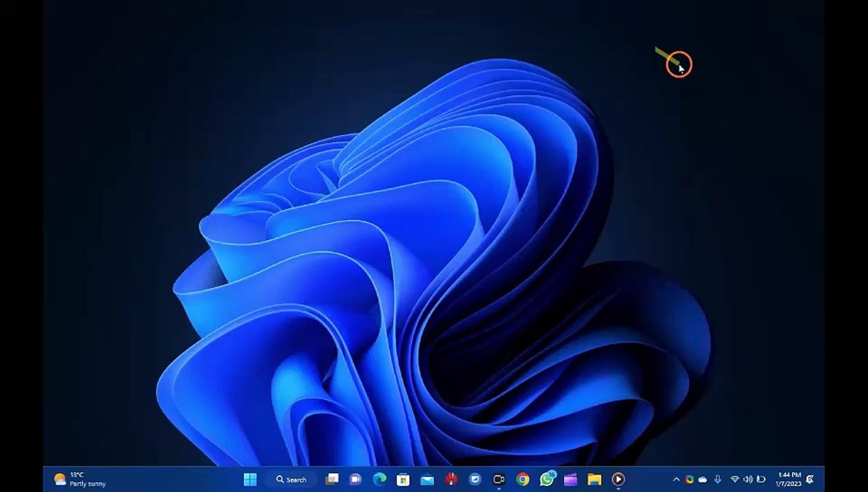Open the red Huawei app

pyautogui.click(x=452, y=480)
